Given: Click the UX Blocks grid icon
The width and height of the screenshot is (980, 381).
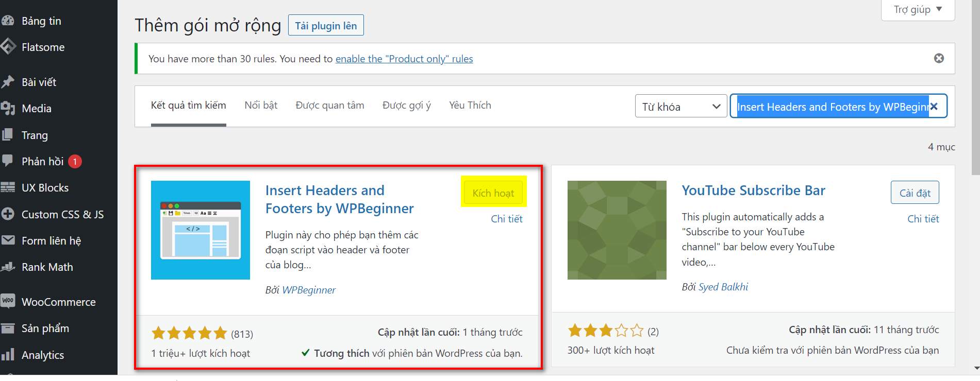Looking at the screenshot, I should 8,187.
